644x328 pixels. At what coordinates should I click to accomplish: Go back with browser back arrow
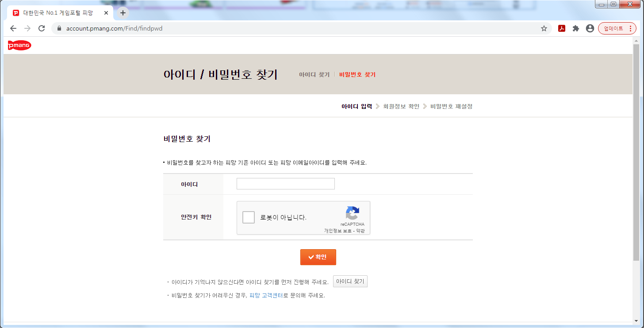(13, 28)
